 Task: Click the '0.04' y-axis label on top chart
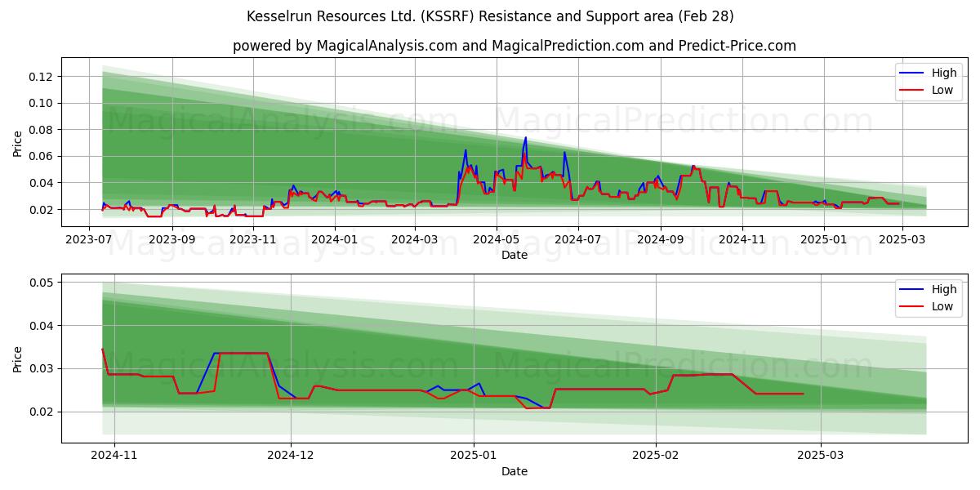coord(41,183)
